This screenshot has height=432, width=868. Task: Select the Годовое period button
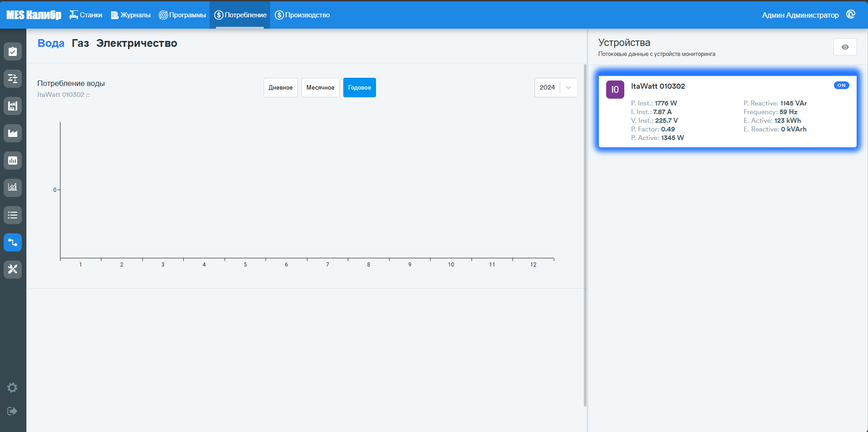pos(360,88)
